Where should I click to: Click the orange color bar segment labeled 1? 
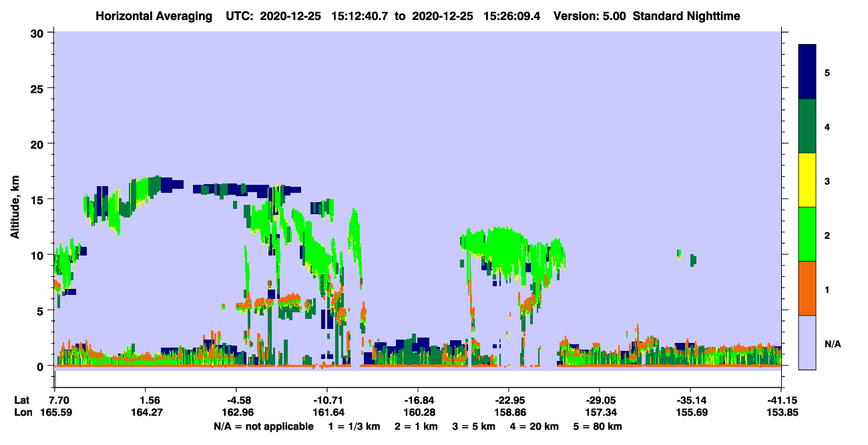coord(807,288)
